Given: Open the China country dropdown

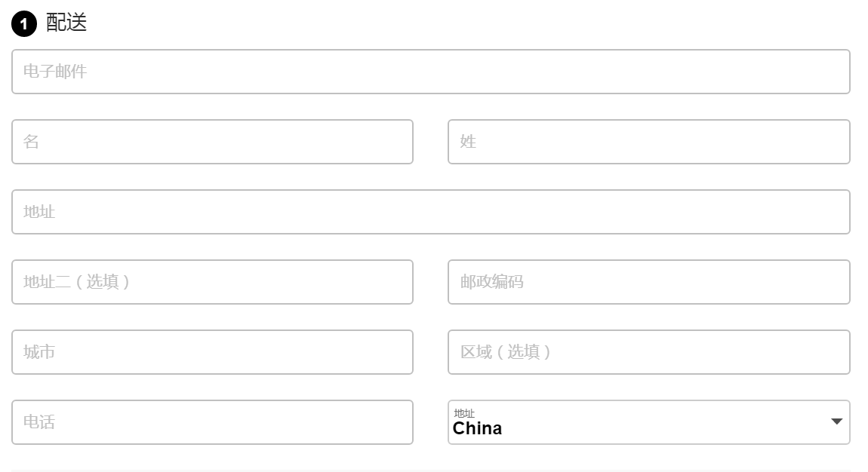Looking at the screenshot, I should click(649, 422).
